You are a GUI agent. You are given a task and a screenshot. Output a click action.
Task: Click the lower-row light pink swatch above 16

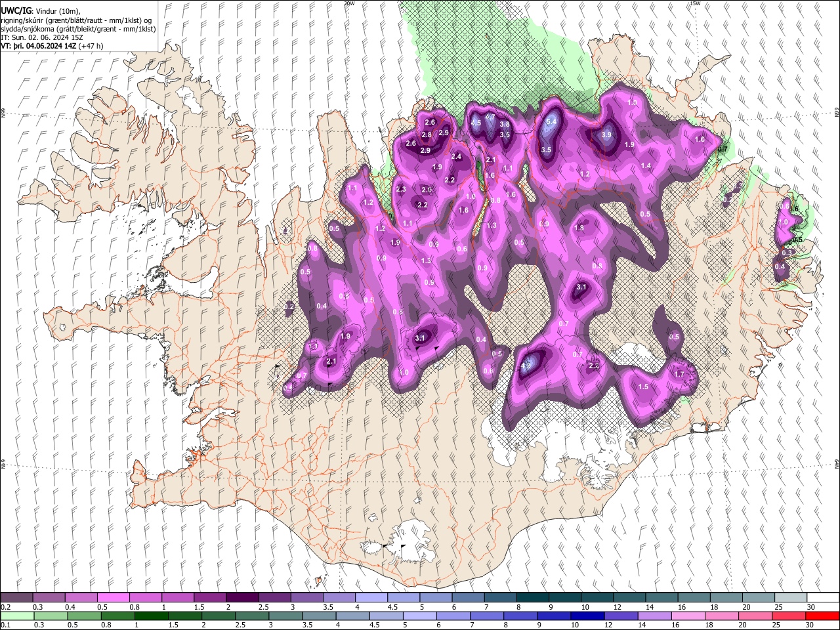[688, 616]
